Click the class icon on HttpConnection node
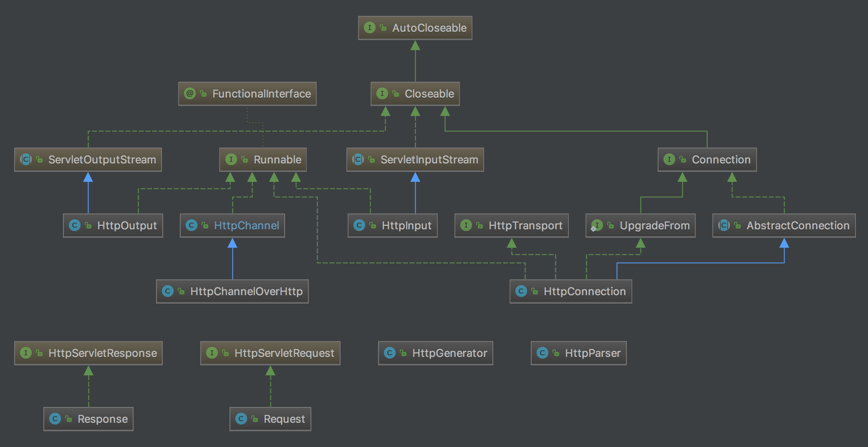 tap(521, 291)
